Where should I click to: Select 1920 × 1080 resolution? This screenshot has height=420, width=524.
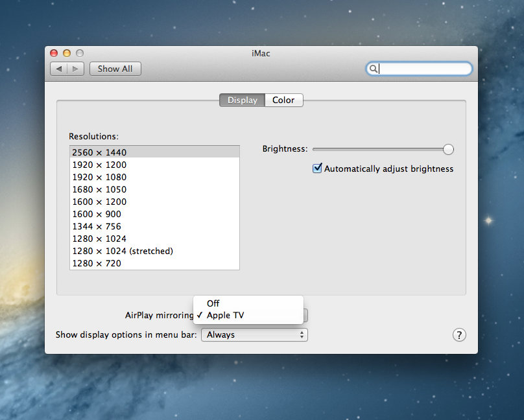pyautogui.click(x=99, y=177)
